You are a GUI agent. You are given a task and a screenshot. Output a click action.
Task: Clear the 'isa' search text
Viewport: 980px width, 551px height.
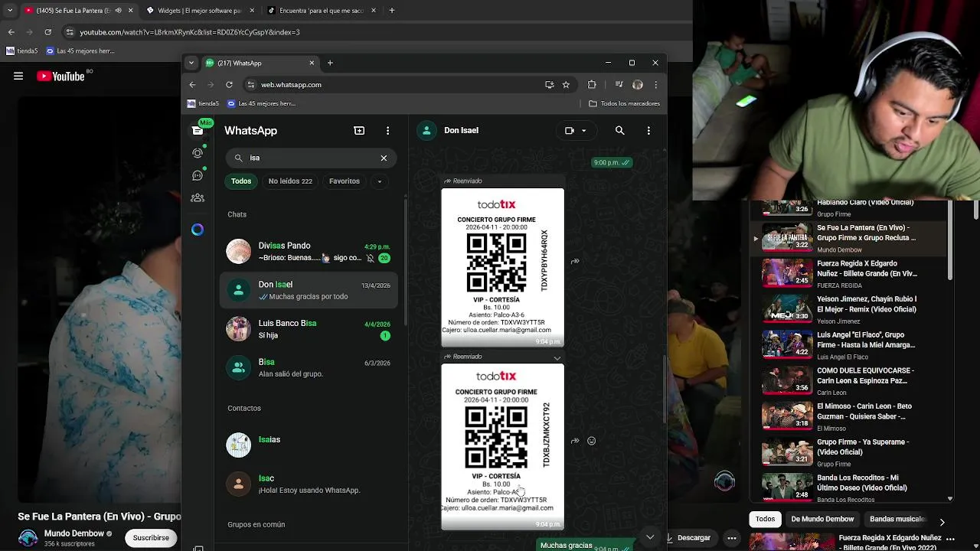[x=384, y=158]
